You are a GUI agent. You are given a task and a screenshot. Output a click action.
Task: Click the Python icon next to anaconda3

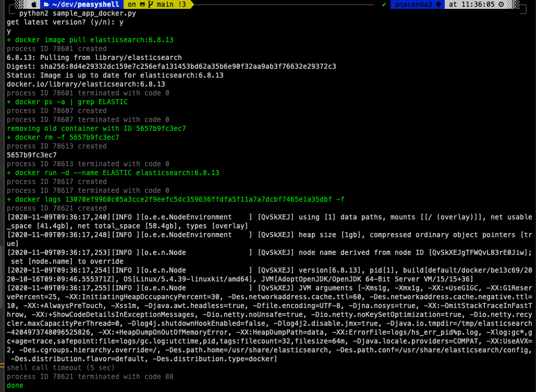pyautogui.click(x=438, y=5)
